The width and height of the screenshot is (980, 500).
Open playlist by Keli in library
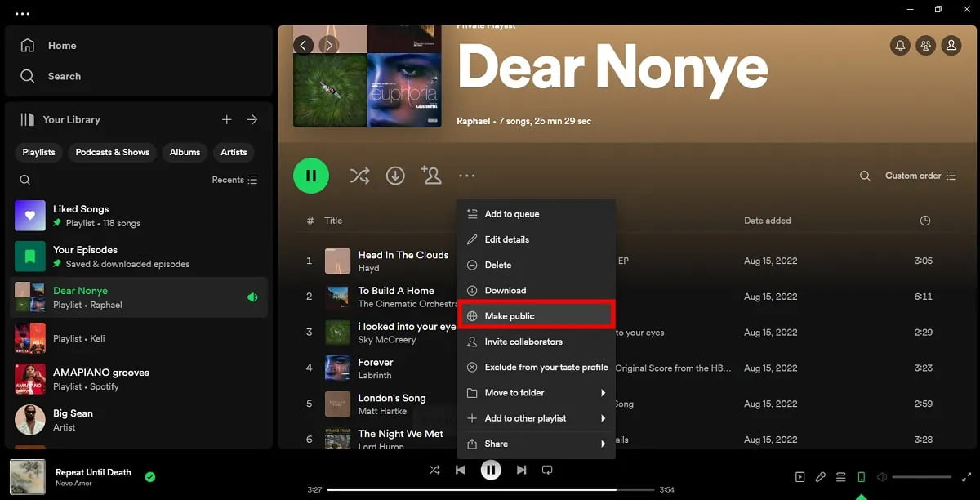pos(139,338)
